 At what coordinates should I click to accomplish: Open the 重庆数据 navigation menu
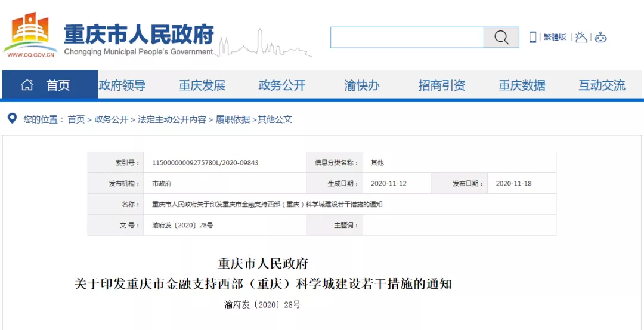click(x=522, y=85)
